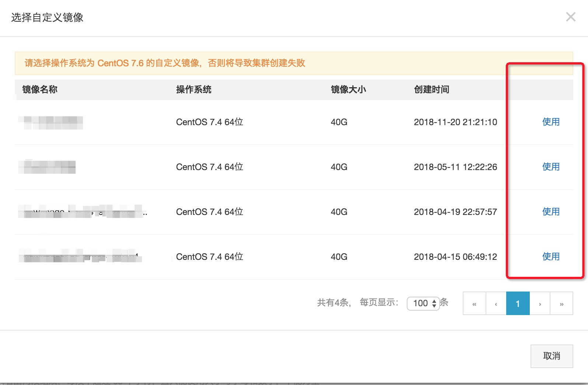This screenshot has width=588, height=385.
Task: Click the 操作系统 column header
Action: [194, 89]
